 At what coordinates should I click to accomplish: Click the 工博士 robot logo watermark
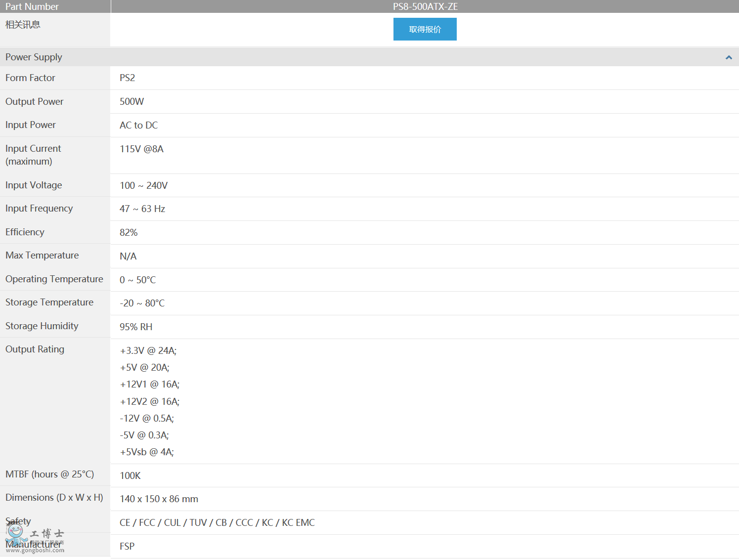click(16, 532)
